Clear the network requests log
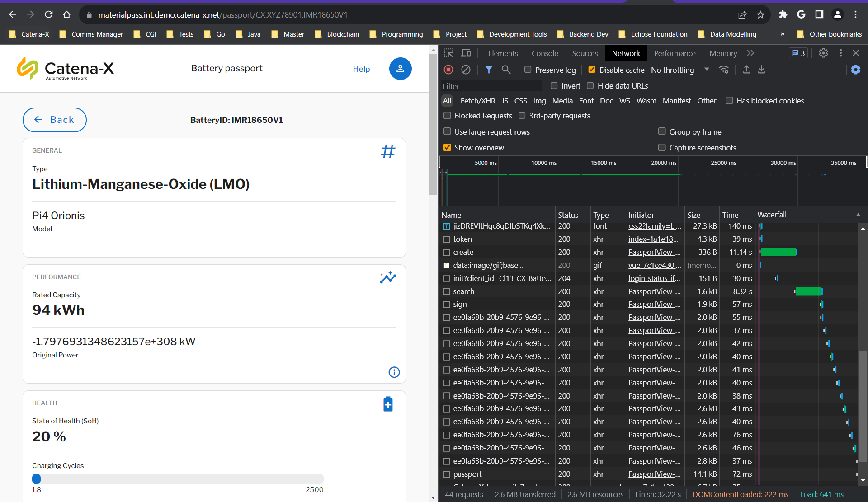This screenshot has width=868, height=502. point(466,70)
